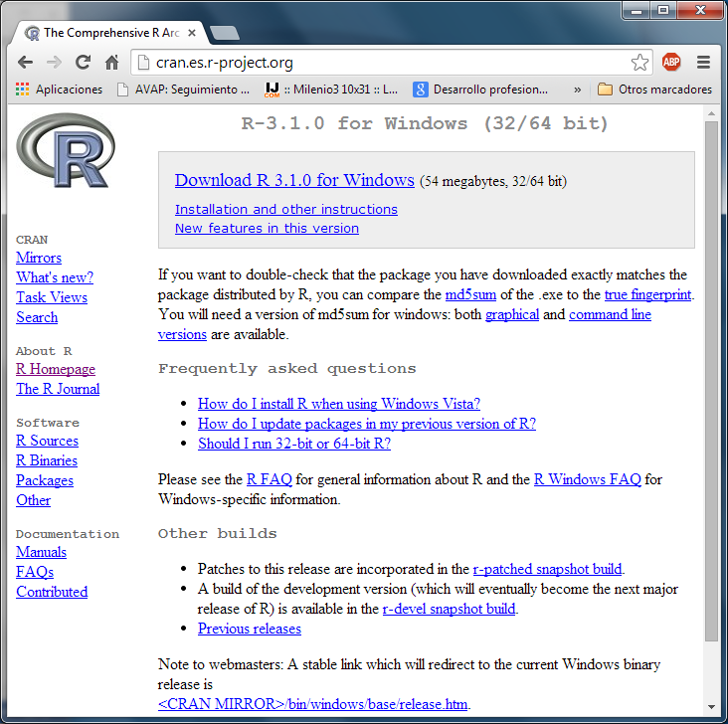Open the What's new? link
Screen dimensions: 728x724
point(55,277)
